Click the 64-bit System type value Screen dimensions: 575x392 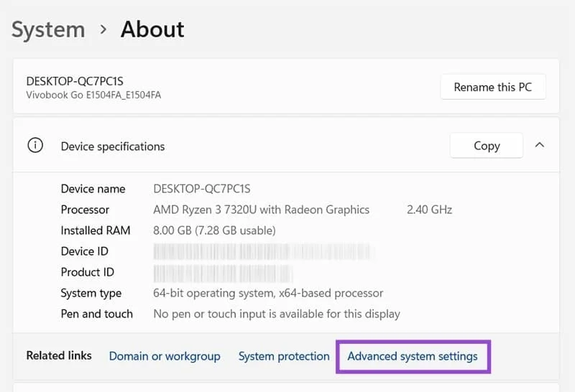(268, 293)
